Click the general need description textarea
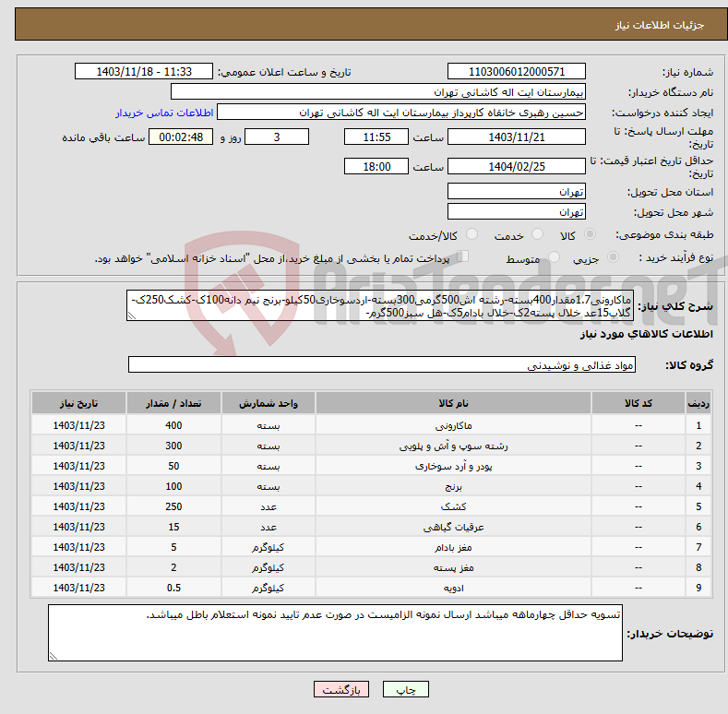Image resolution: width=728 pixels, height=714 pixels. pyautogui.click(x=380, y=305)
